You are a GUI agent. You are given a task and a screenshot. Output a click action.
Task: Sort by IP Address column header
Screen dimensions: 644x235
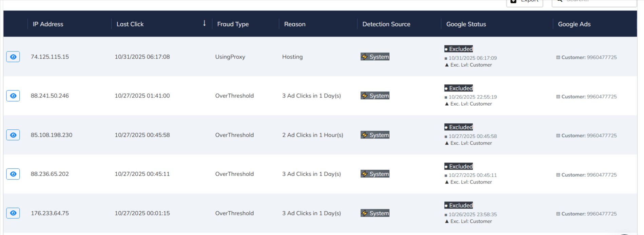click(x=48, y=24)
